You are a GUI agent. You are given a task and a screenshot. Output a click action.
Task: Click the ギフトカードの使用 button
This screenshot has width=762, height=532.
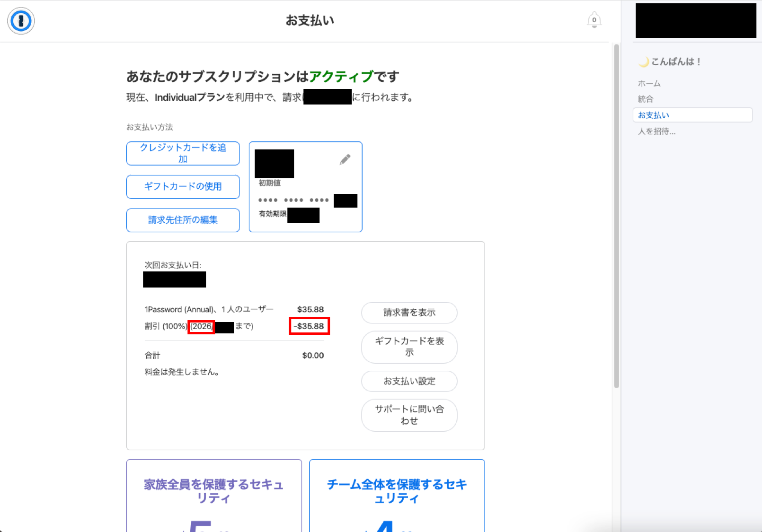click(183, 187)
